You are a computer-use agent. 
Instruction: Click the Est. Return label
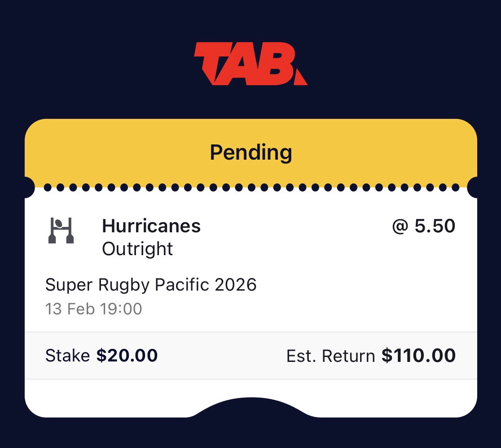330,356
